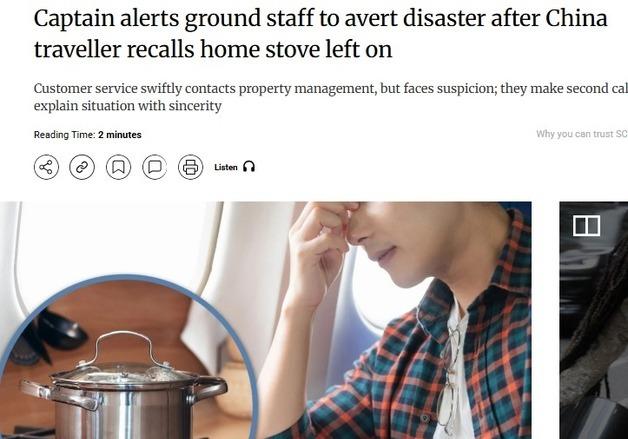Viewport: 628px width, 439px height.
Task: Click the 'Reading Time:' label
Action: [64, 135]
